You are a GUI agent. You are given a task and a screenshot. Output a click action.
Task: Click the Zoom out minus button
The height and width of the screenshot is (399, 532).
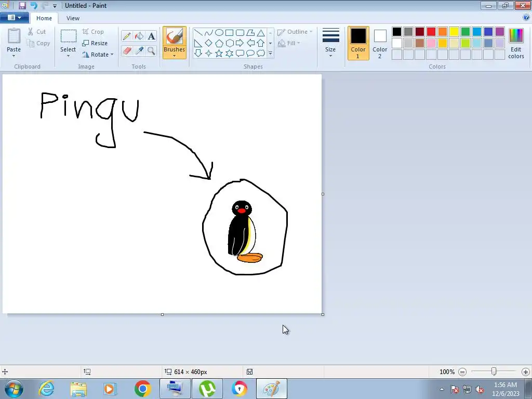pos(462,372)
